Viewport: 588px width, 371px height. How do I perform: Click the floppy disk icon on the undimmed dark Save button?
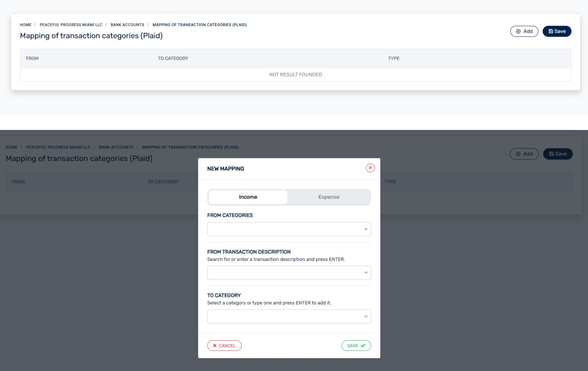coord(551,31)
